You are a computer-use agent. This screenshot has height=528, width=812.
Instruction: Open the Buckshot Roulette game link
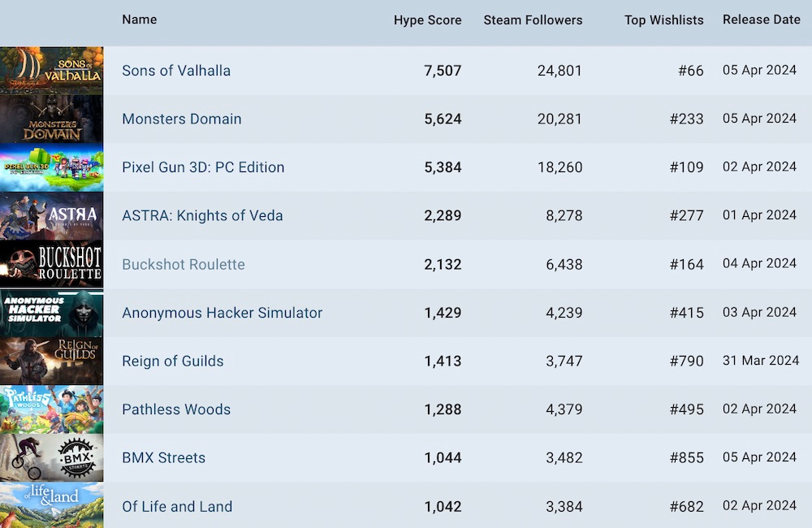click(184, 264)
